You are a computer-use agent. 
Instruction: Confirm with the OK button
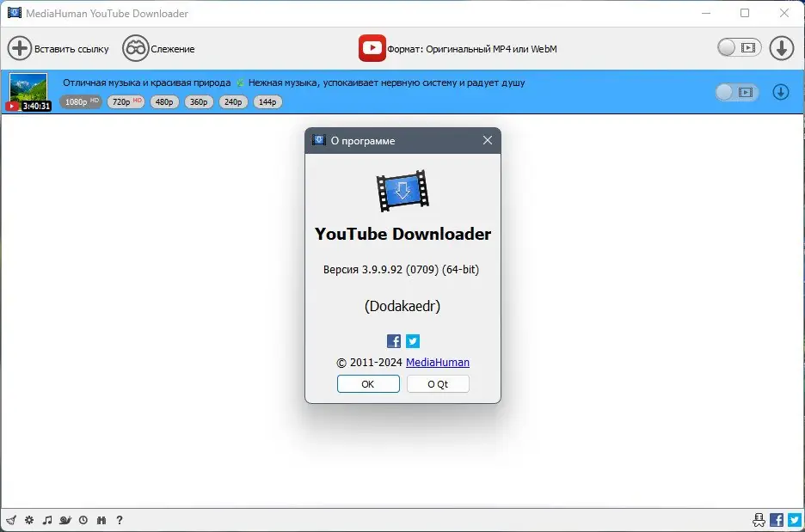[x=368, y=383]
